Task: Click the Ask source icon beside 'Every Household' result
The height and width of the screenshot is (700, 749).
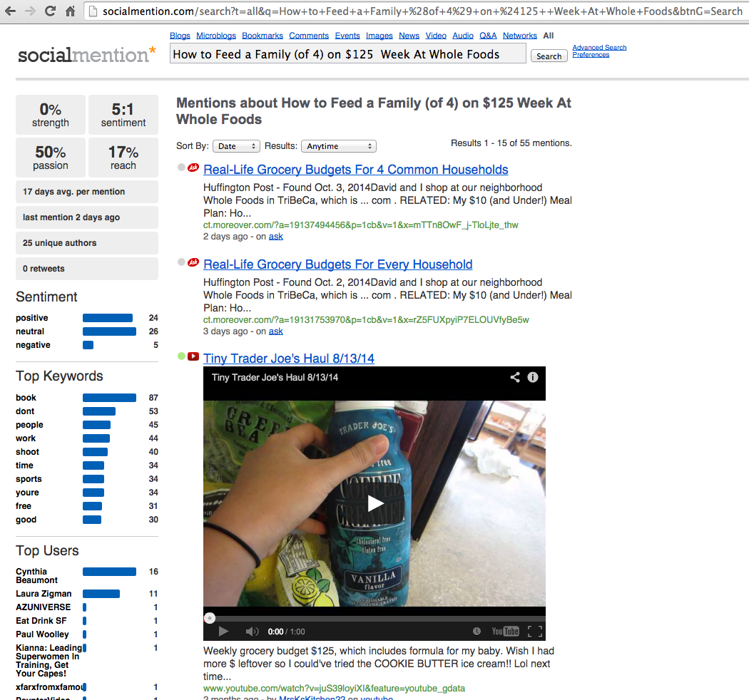Action: 193,262
